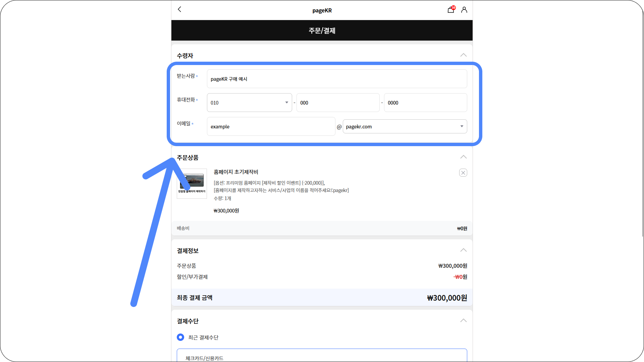
Task: Collapse the 주문상품 section chevron
Action: click(463, 157)
